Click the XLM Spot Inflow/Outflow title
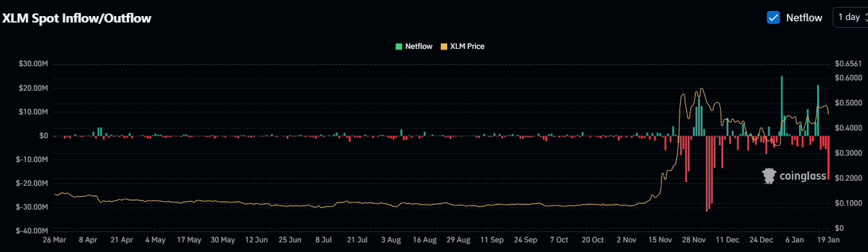 point(77,19)
